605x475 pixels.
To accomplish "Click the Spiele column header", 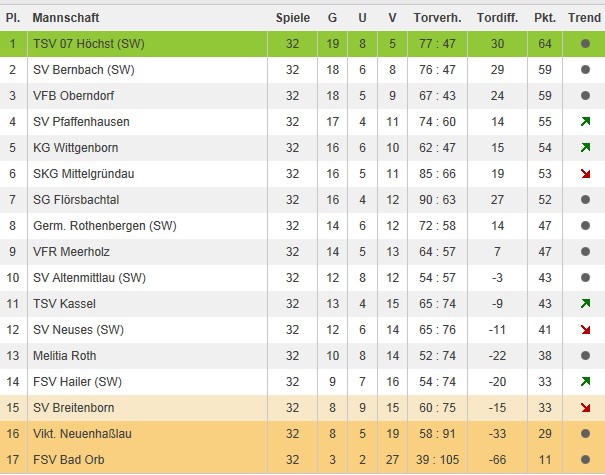I will 293,18.
